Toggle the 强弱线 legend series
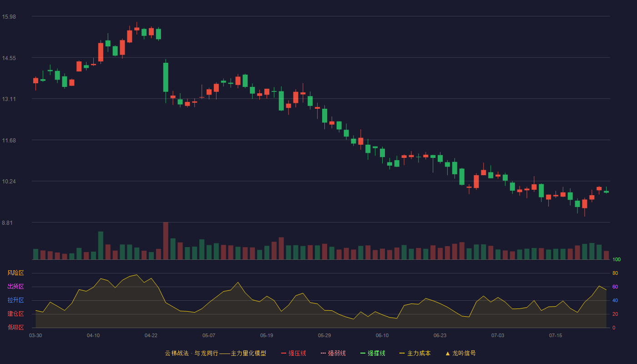 point(333,353)
